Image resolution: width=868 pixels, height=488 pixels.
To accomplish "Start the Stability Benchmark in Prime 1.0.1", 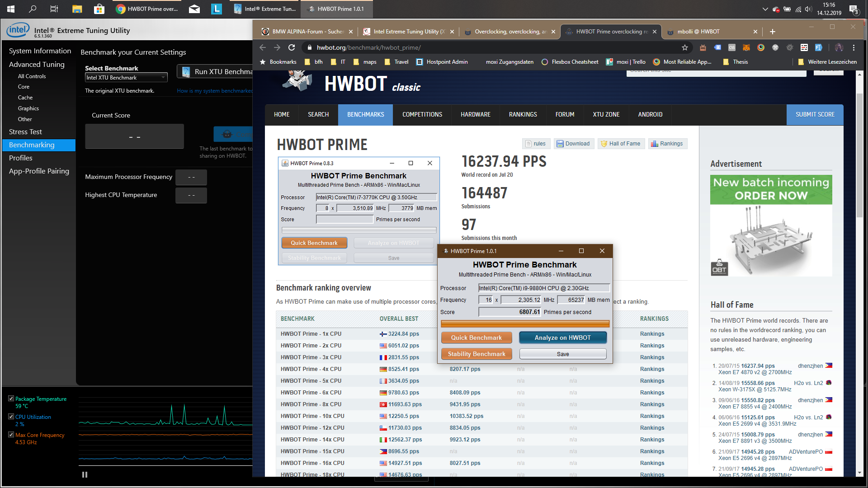I will [x=476, y=354].
